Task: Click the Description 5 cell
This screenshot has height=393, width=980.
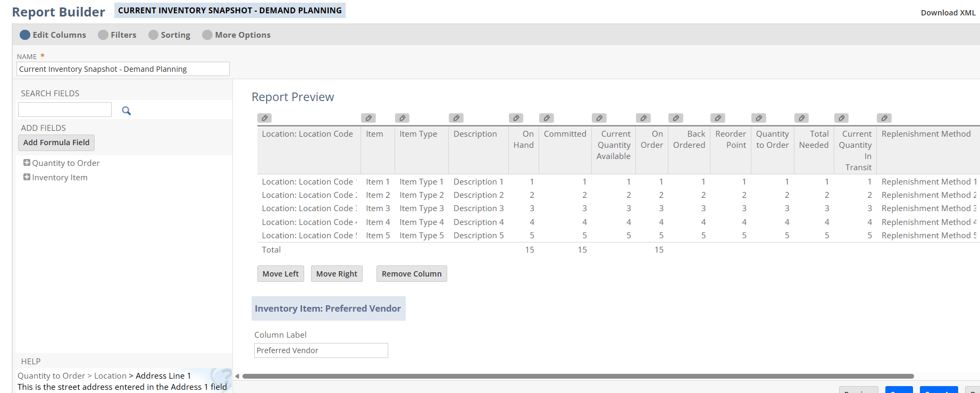Action: (479, 236)
